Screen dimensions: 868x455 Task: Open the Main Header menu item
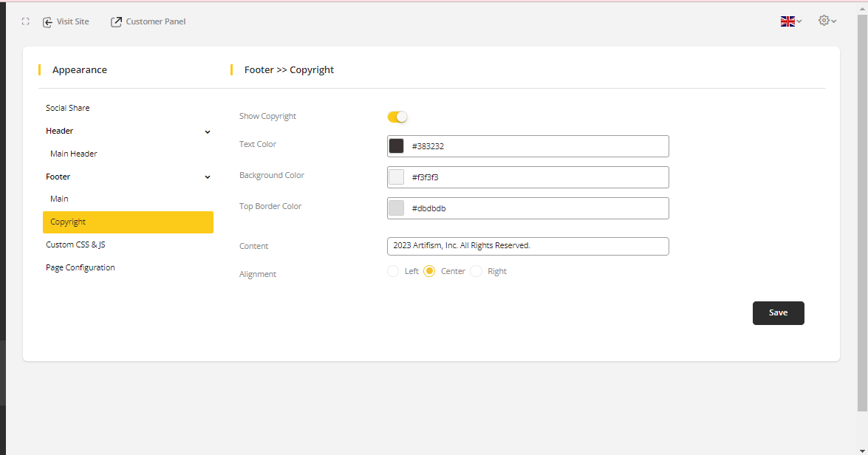pyautogui.click(x=74, y=154)
